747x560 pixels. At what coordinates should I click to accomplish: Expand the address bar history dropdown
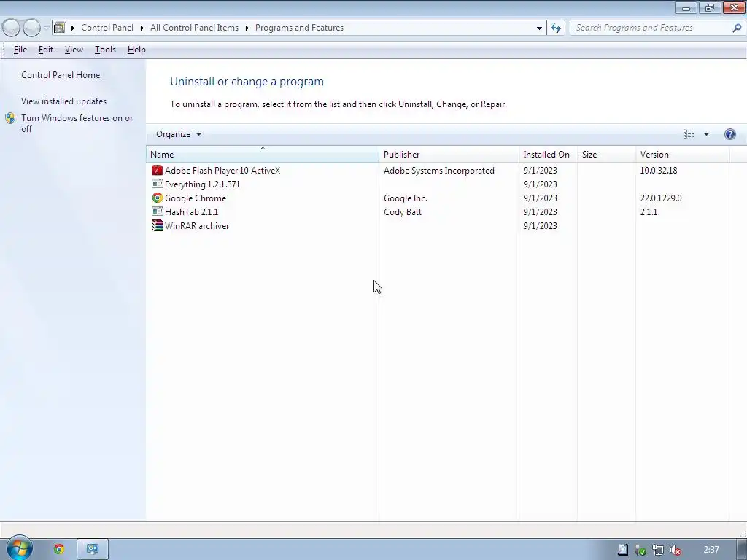point(539,28)
